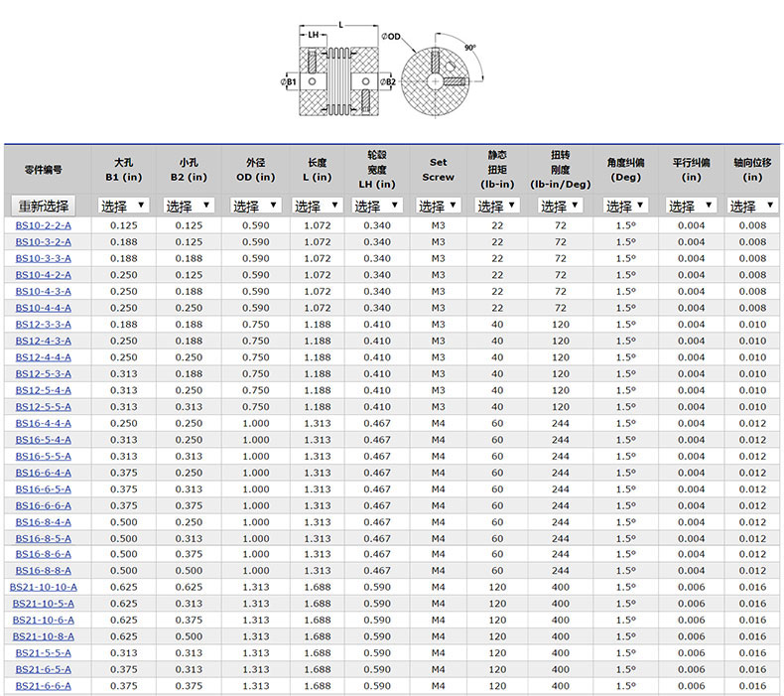Expand the 轴向位移 filter dropdown
The height and width of the screenshot is (696, 784).
751,206
